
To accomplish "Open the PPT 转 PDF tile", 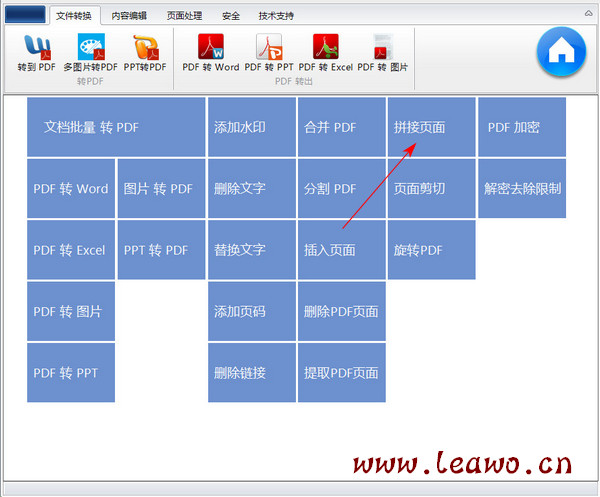I will (x=161, y=250).
